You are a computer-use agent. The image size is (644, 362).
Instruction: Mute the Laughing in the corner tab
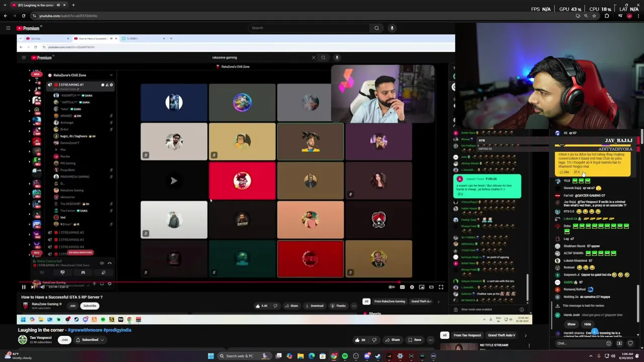point(58,5)
